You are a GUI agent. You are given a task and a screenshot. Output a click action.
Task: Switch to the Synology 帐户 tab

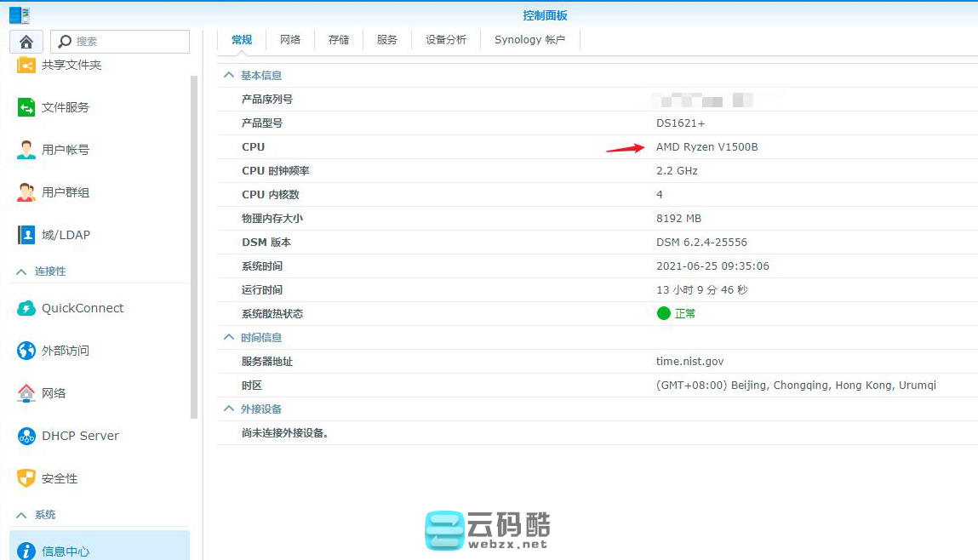pos(529,40)
